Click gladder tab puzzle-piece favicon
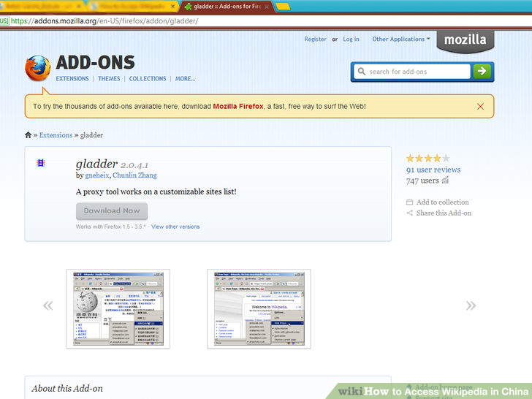 [x=189, y=7]
